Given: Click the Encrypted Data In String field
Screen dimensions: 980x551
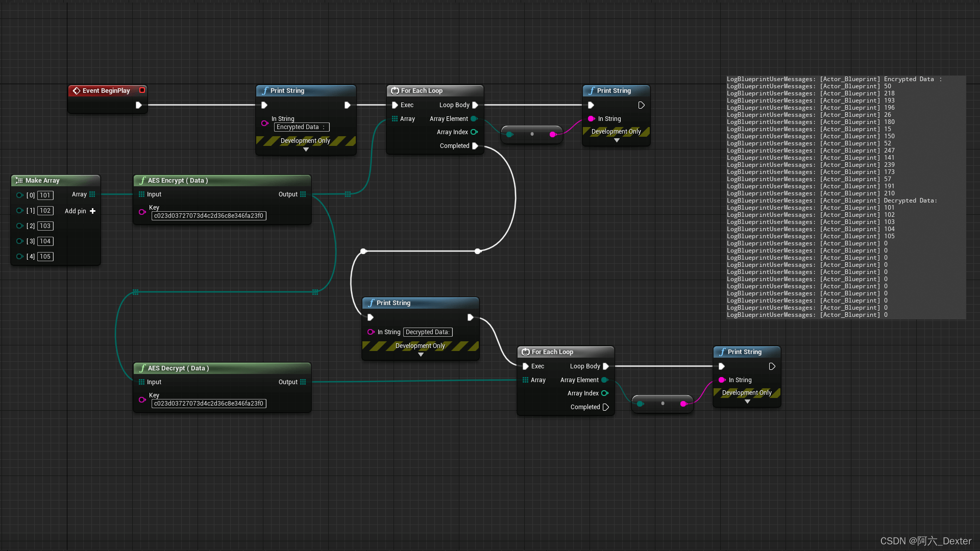Looking at the screenshot, I should (301, 127).
